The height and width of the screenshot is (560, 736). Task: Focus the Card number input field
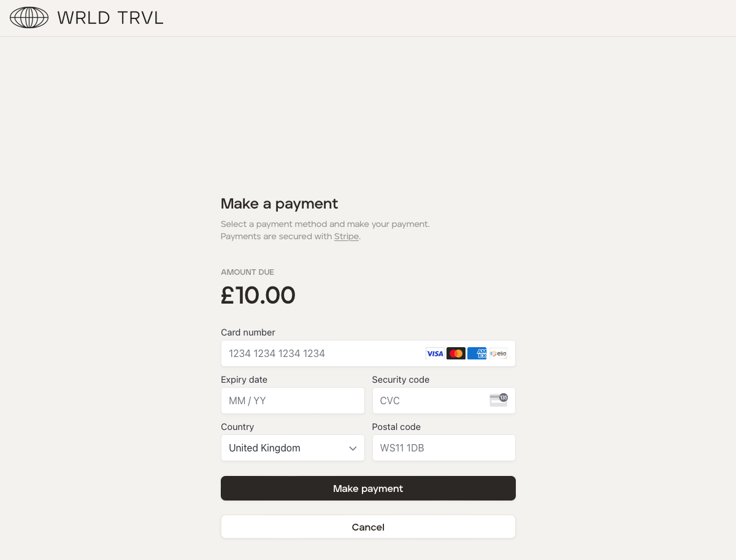[319, 353]
